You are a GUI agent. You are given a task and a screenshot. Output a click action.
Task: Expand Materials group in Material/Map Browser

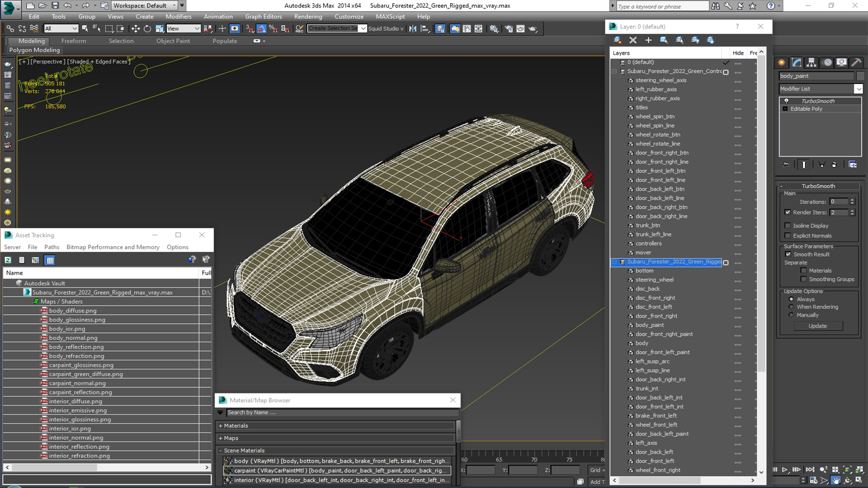tap(221, 426)
